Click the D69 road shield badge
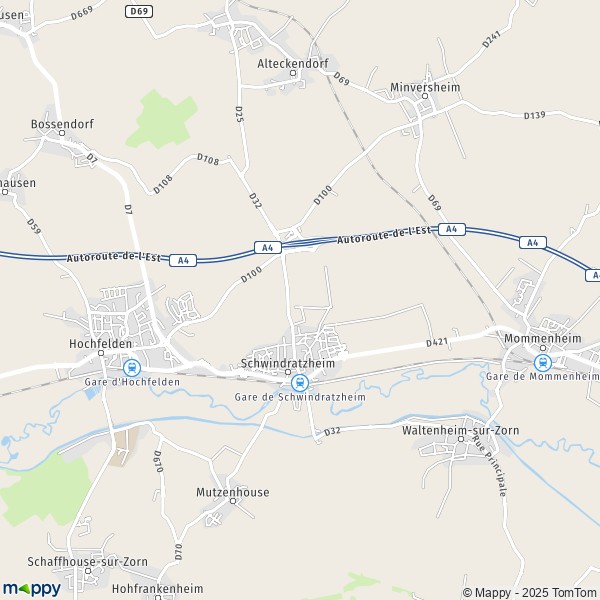This screenshot has height=600, width=600. 139,11
